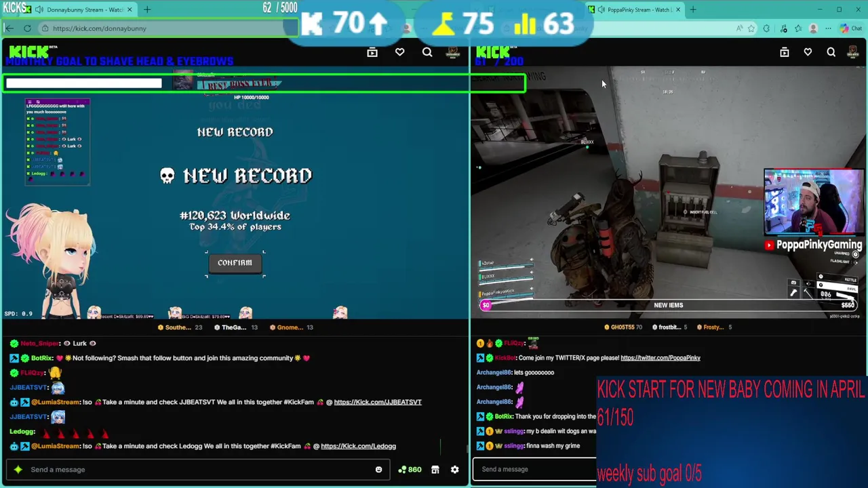Click the mini chat overlay in the Donnaybunny stream
The image size is (868, 488).
coord(57,142)
